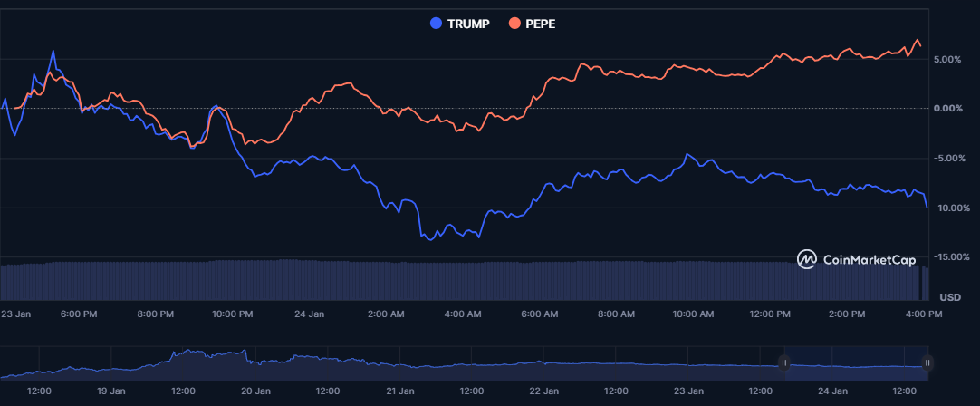Click the 8:00 PM time axis label
The image size is (980, 406).
point(156,314)
